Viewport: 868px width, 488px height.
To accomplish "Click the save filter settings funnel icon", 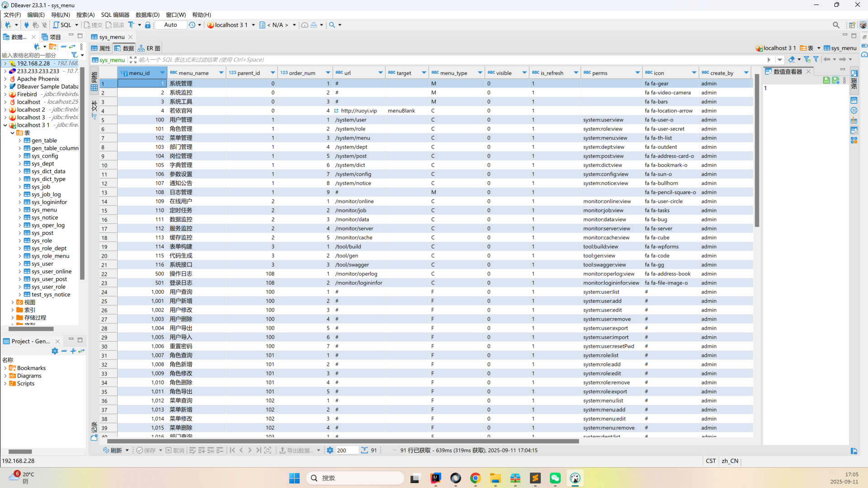I will click(807, 59).
